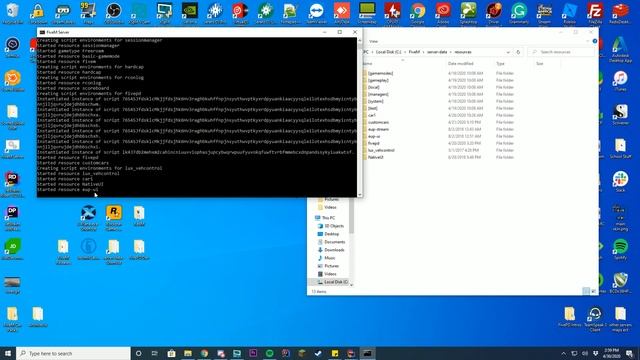
Task: Open the Grammarly desktop shortcut
Action: point(519,13)
